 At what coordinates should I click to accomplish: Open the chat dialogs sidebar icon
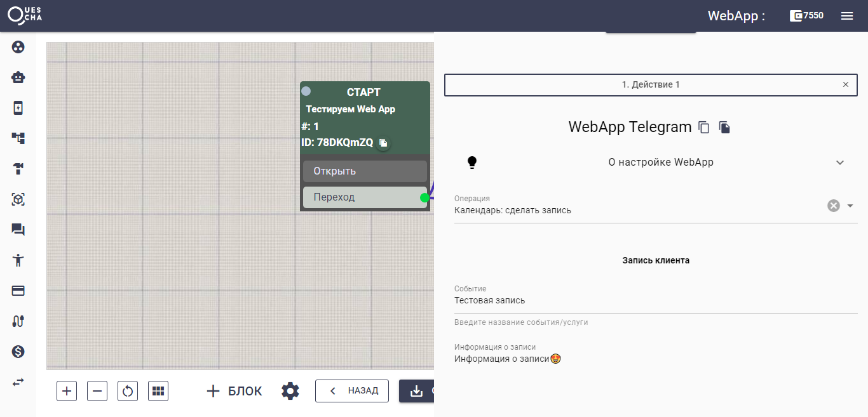pyautogui.click(x=18, y=229)
